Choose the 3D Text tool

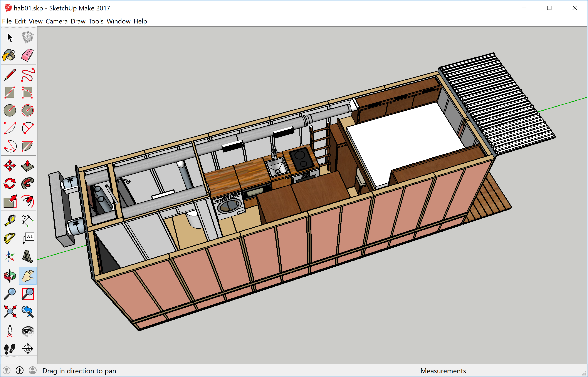click(27, 256)
